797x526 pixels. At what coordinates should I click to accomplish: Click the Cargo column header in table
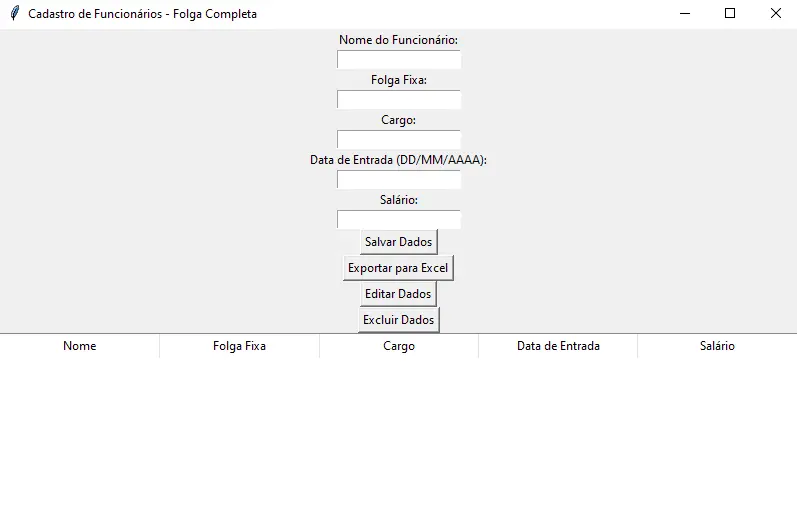tap(398, 346)
